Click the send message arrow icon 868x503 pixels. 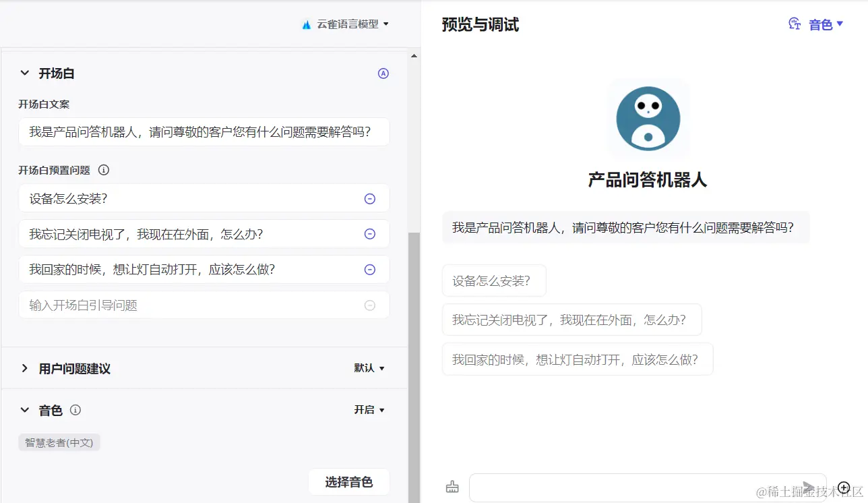808,487
